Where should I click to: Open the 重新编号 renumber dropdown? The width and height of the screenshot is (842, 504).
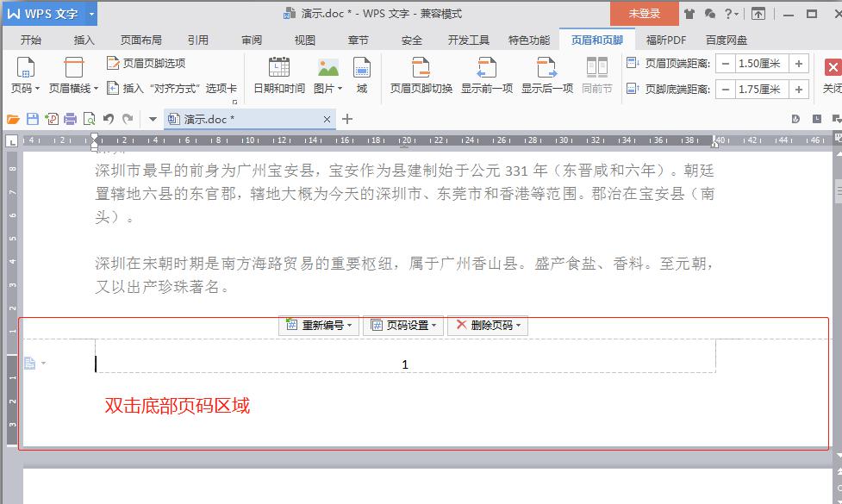[x=318, y=326]
